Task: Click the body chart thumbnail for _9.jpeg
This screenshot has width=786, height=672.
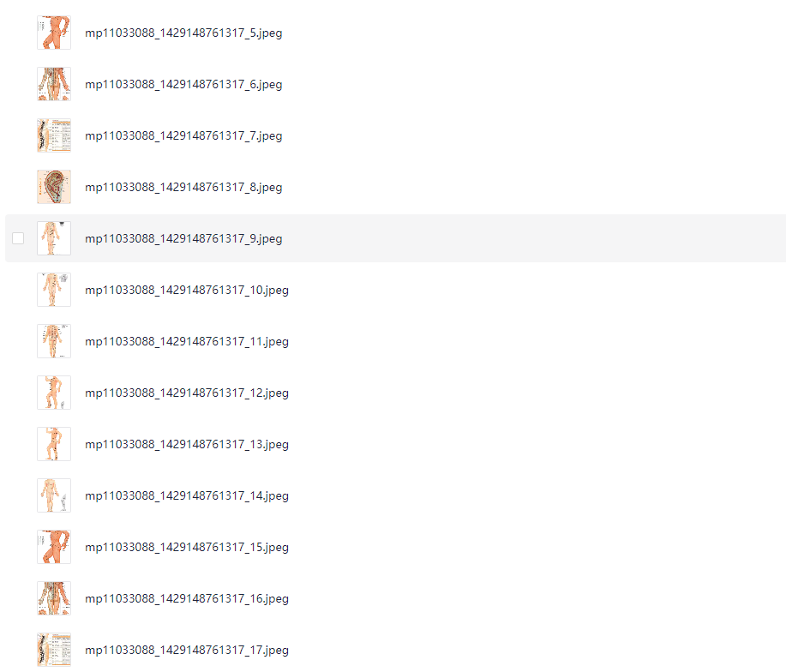Action: point(54,238)
